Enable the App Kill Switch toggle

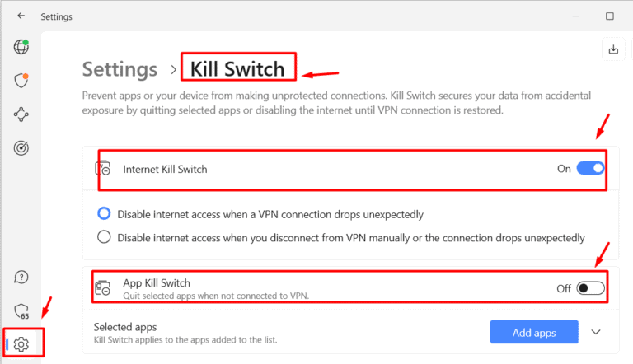click(590, 288)
